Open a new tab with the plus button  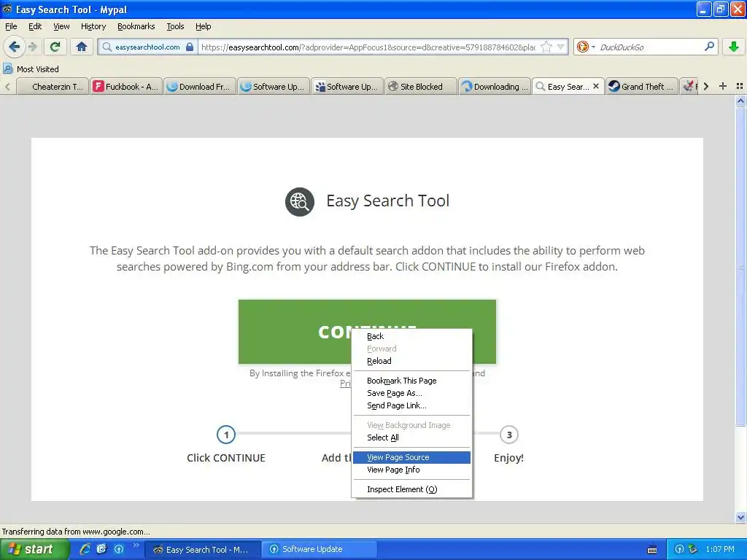723,86
